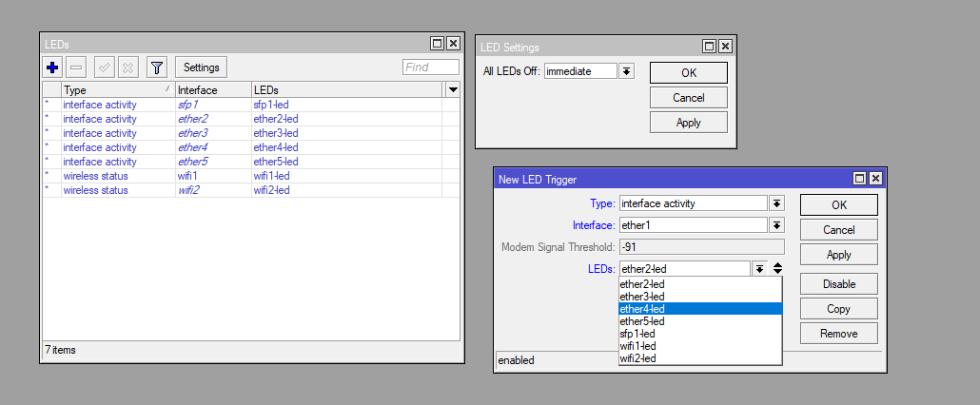Viewport: 980px width, 405px height.
Task: Click the minus remove icon in LEDs toolbar
Action: [76, 67]
